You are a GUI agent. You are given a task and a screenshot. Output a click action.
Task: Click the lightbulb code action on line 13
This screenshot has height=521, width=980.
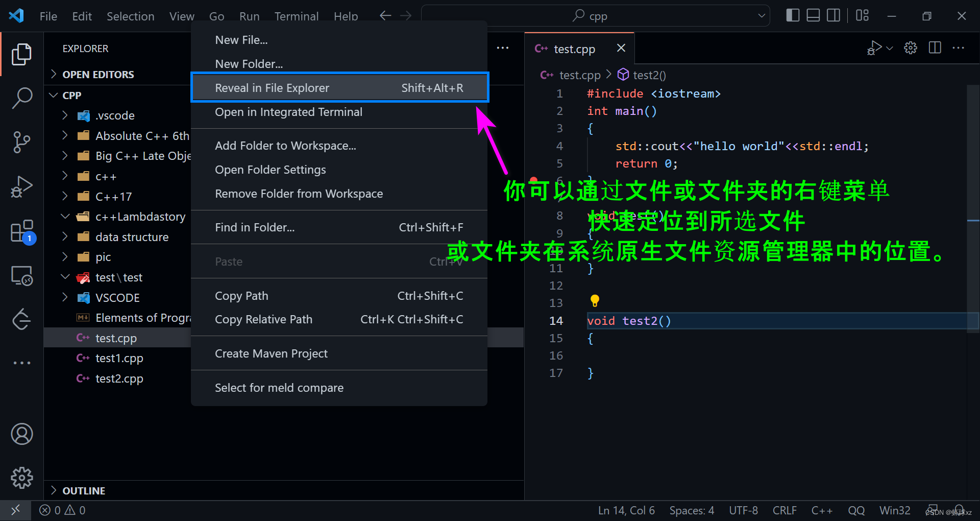pyautogui.click(x=595, y=301)
